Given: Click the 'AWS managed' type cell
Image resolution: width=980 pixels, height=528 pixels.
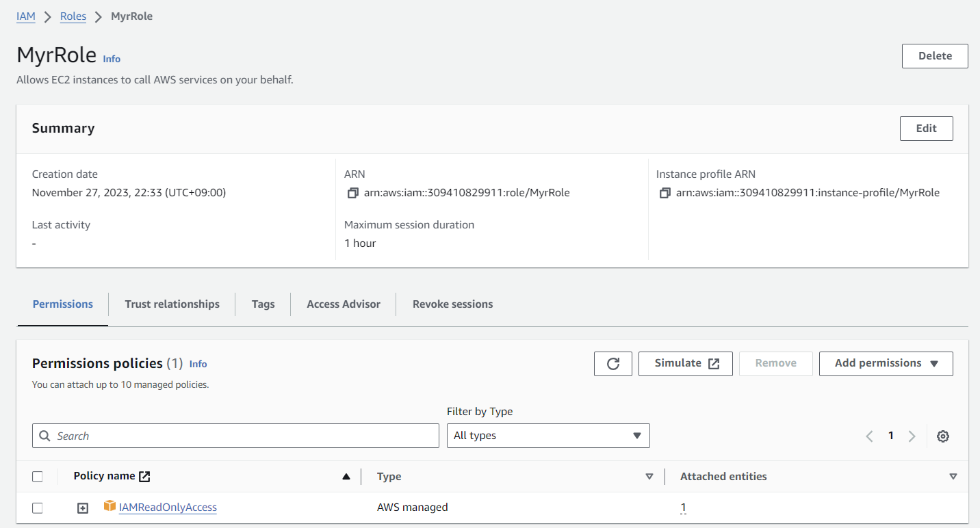Looking at the screenshot, I should [413, 507].
